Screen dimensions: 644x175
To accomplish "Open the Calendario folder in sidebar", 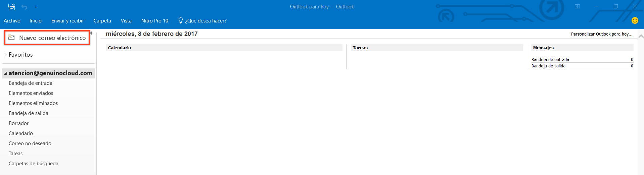I will pos(21,133).
